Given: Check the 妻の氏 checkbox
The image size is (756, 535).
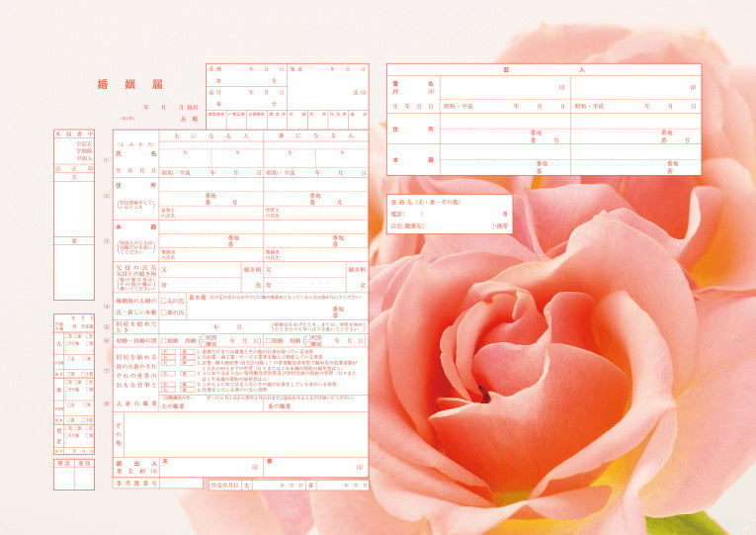Looking at the screenshot, I should [165, 312].
